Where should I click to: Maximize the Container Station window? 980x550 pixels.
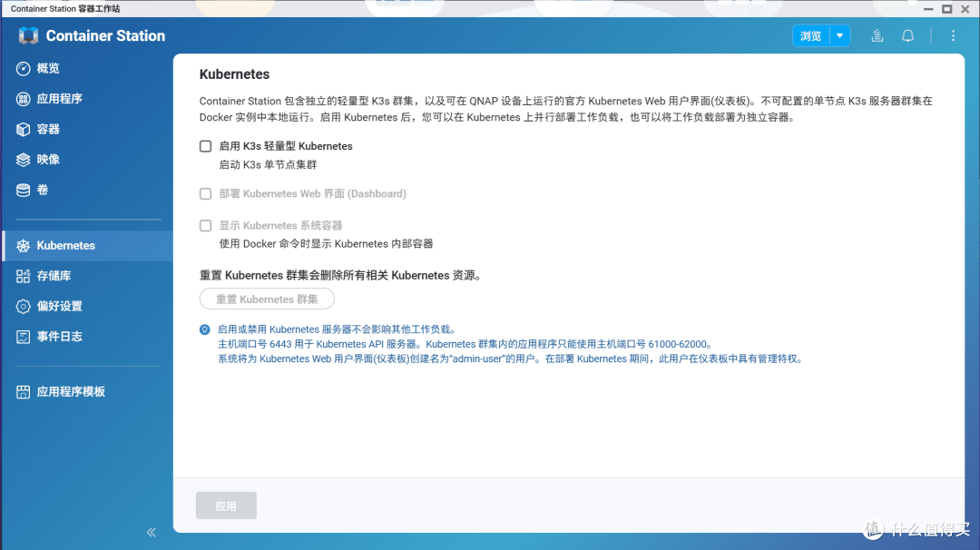(x=947, y=9)
